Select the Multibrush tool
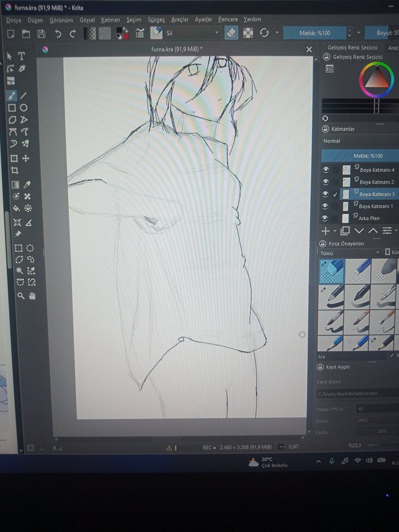 pyautogui.click(x=26, y=144)
